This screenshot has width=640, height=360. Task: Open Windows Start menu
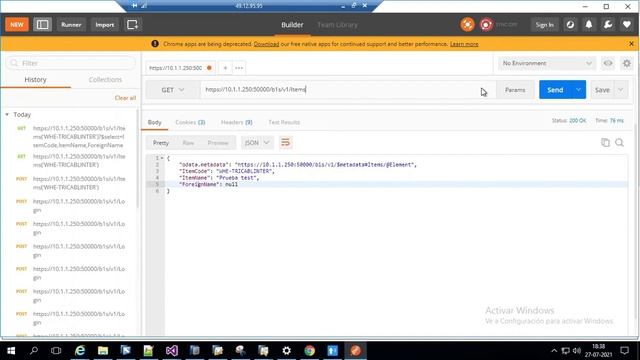(11, 351)
